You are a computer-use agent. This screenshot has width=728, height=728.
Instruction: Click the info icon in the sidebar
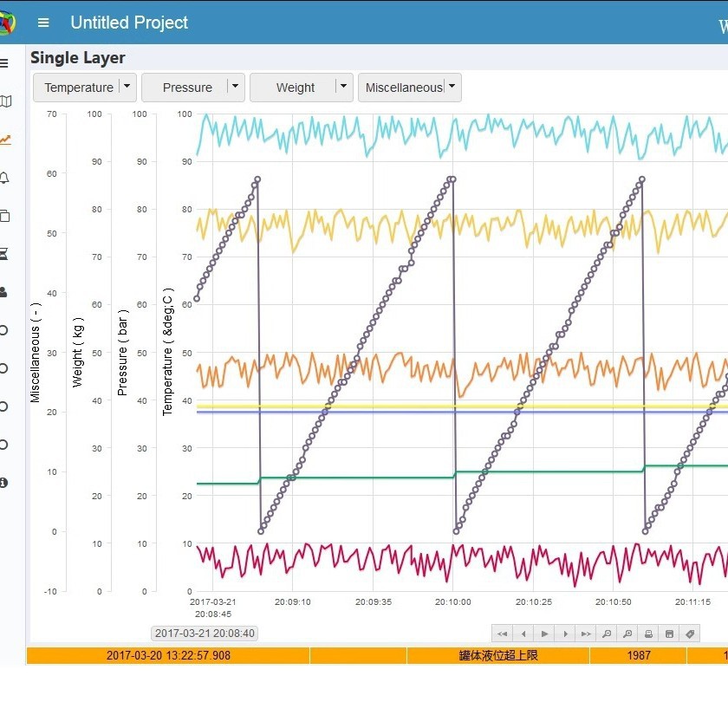coord(3,483)
